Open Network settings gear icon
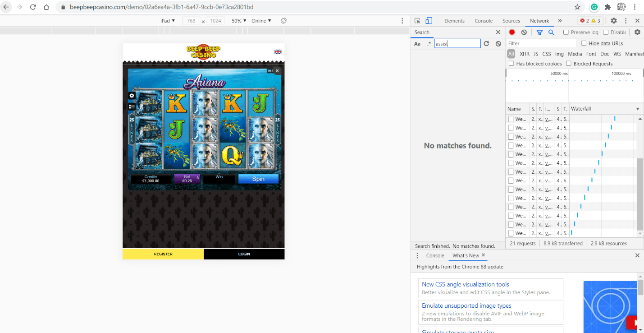The image size is (644, 333). tap(637, 32)
